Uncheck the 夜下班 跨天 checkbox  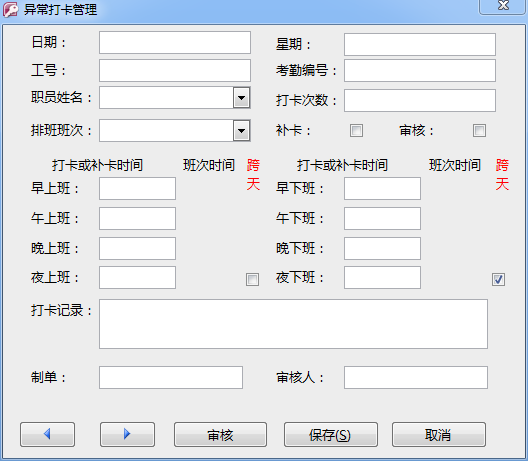pyautogui.click(x=498, y=279)
